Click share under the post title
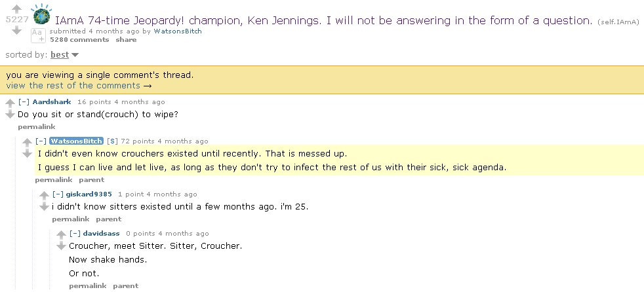The image size is (644, 292). tap(126, 39)
